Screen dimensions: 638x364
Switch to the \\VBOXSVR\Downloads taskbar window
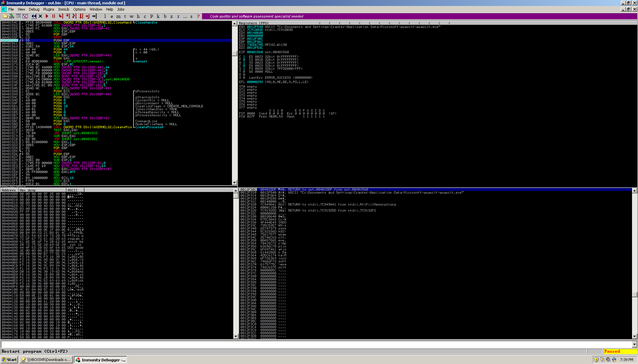(46, 360)
